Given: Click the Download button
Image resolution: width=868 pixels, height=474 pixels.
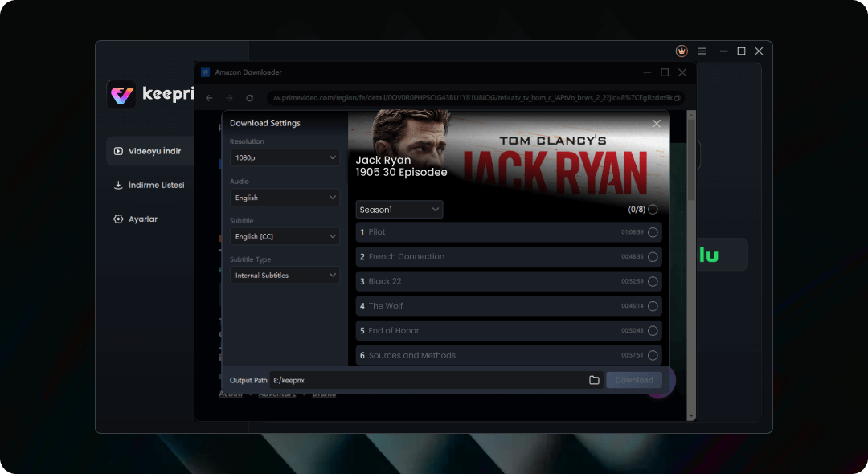Looking at the screenshot, I should coord(634,380).
